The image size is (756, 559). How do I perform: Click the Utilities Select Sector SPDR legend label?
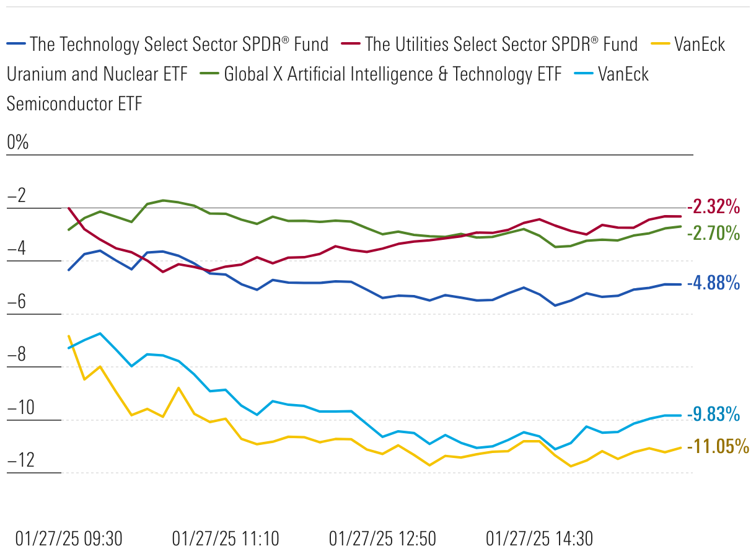click(x=501, y=44)
